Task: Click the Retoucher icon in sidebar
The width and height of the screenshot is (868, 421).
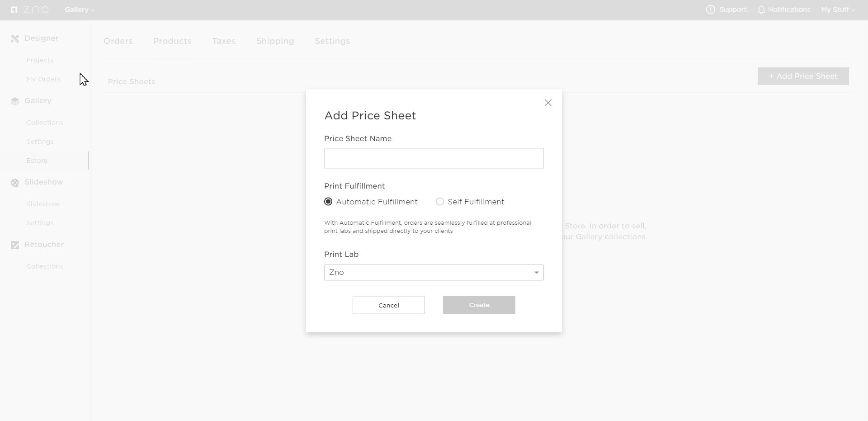Action: (15, 245)
